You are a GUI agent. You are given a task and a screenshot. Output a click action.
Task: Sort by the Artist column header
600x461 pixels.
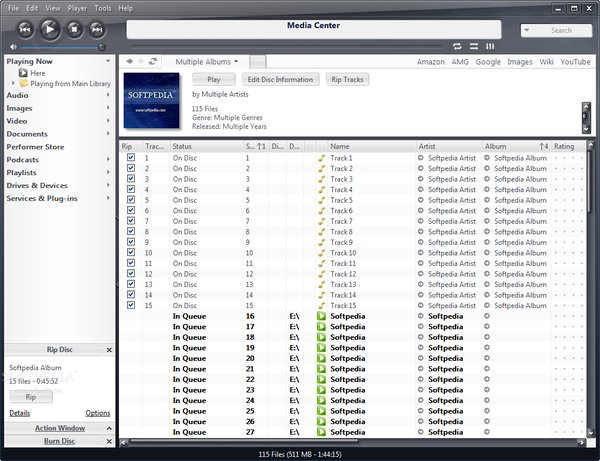(449, 147)
